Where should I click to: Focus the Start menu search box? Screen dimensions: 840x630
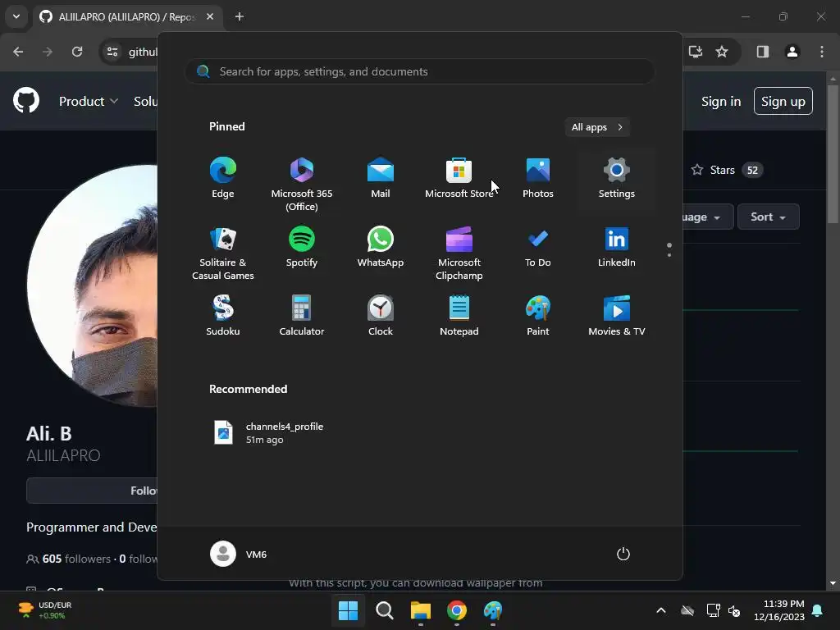coord(420,71)
